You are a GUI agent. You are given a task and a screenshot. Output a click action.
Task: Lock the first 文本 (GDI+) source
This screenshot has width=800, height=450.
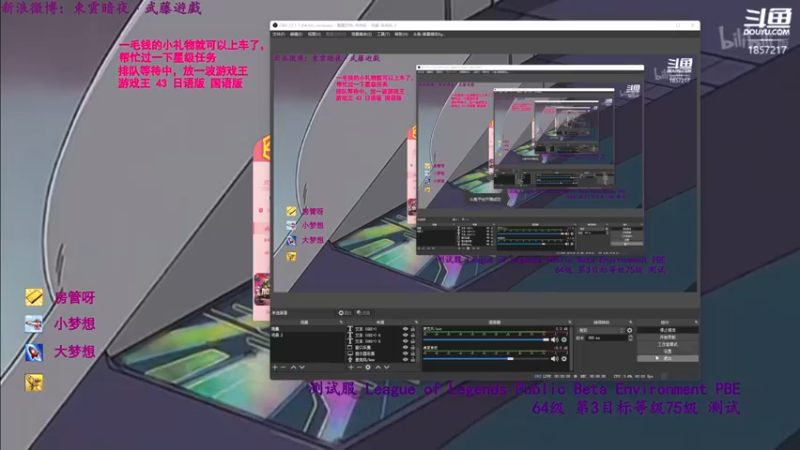click(x=413, y=329)
